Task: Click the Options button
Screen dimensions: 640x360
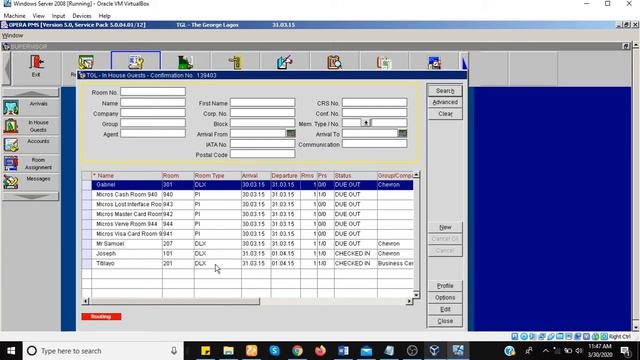Action: coord(445,298)
